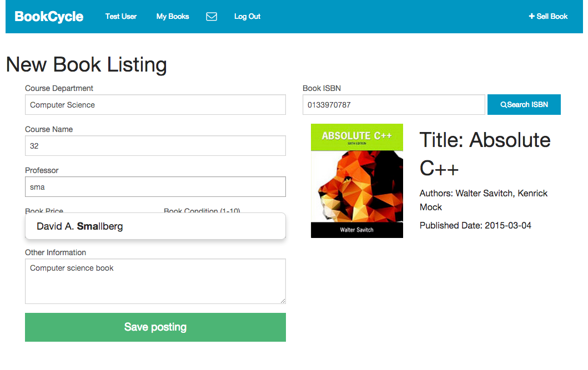Click the Save posting button
Image resolution: width=588 pixels, height=370 pixels.
155,327
